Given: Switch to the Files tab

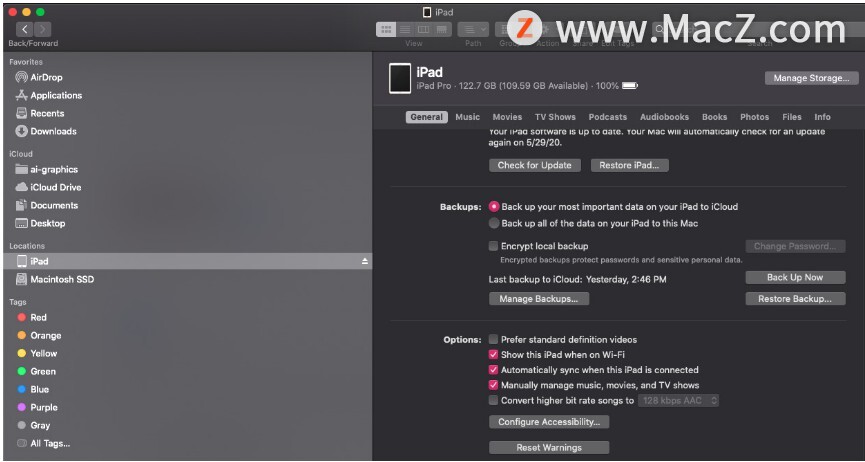Looking at the screenshot, I should point(792,117).
